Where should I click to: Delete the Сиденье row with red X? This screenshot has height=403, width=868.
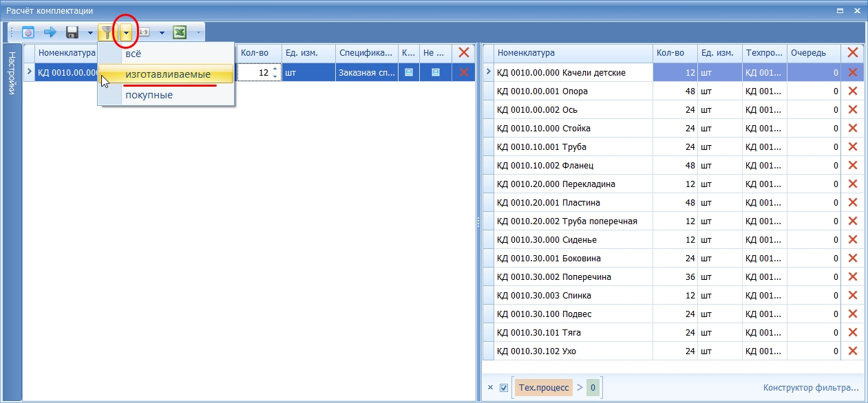[x=852, y=239]
